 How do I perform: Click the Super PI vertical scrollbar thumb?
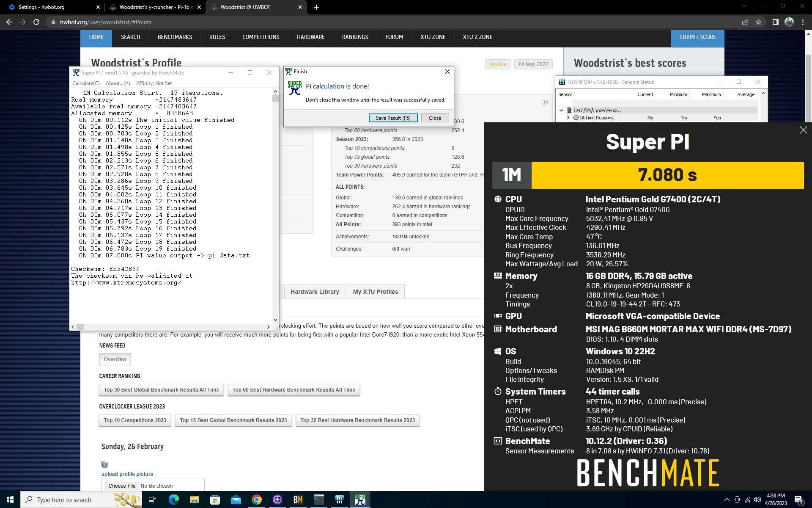(276, 99)
